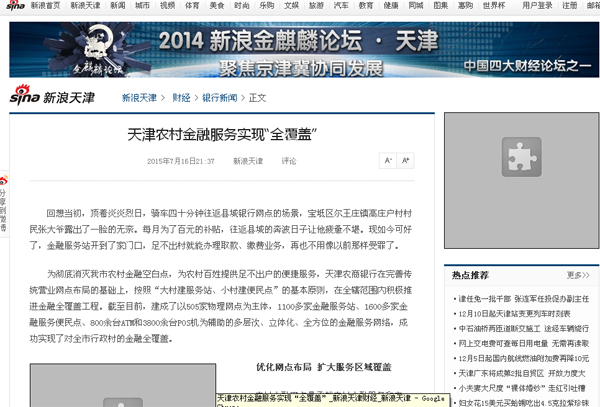Viewport: 600px width, 407px height.
Task: Select 旅游 in top navigation
Action: (316, 5)
